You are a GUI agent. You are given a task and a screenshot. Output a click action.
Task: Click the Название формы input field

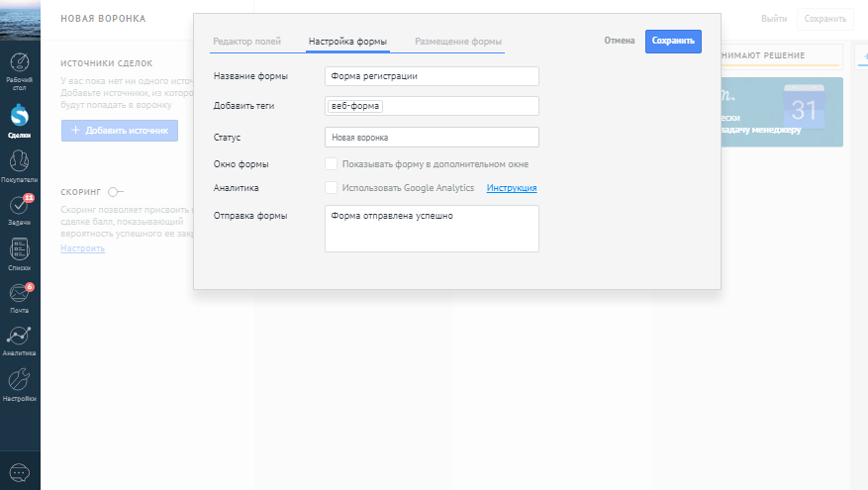click(x=432, y=76)
